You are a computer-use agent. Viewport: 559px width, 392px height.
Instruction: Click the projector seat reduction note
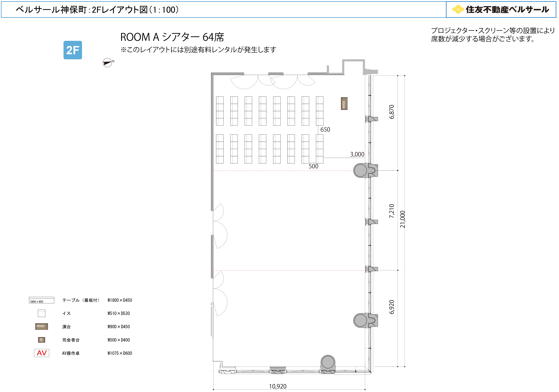click(x=493, y=35)
